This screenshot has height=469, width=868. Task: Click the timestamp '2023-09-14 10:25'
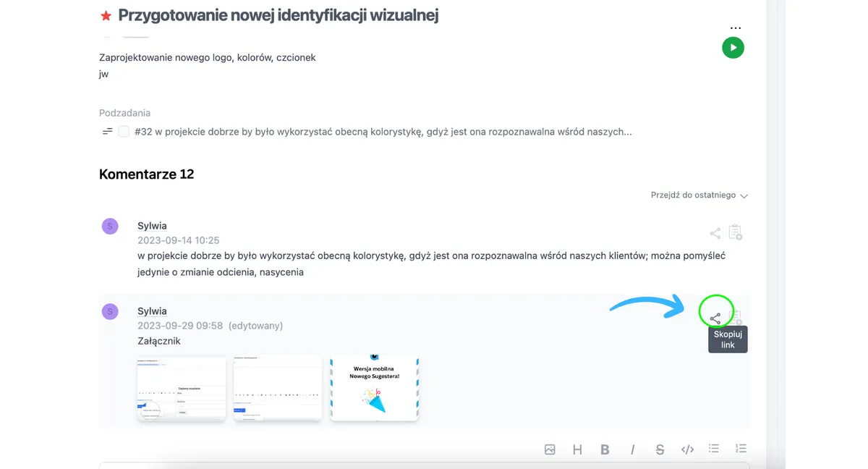[179, 240]
